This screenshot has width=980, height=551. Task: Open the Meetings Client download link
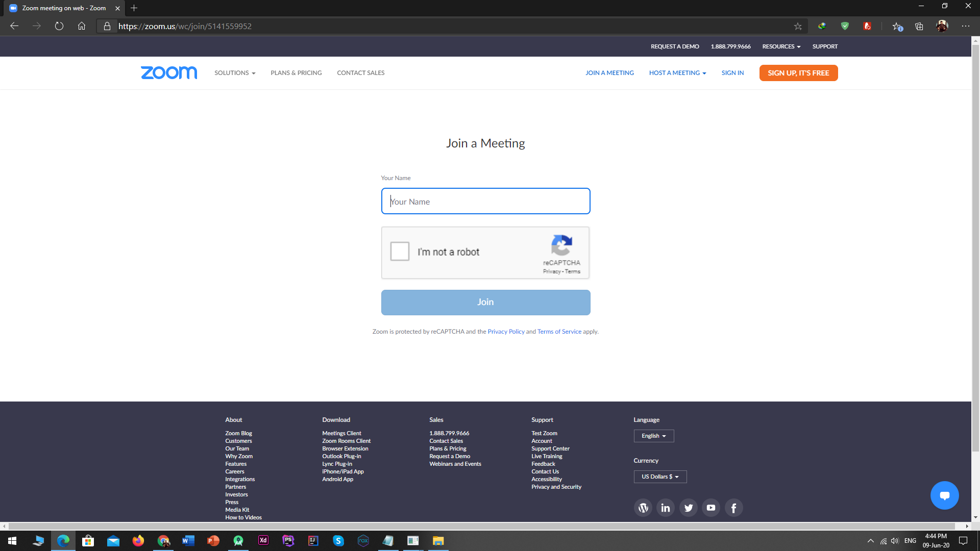[341, 434]
